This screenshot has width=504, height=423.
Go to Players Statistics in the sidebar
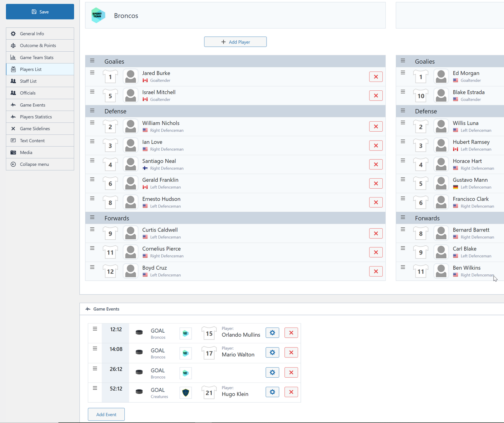tap(36, 117)
